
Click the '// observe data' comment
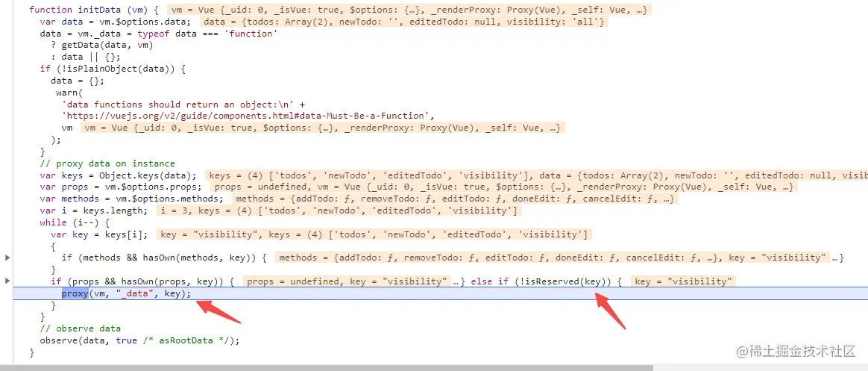pyautogui.click(x=81, y=328)
